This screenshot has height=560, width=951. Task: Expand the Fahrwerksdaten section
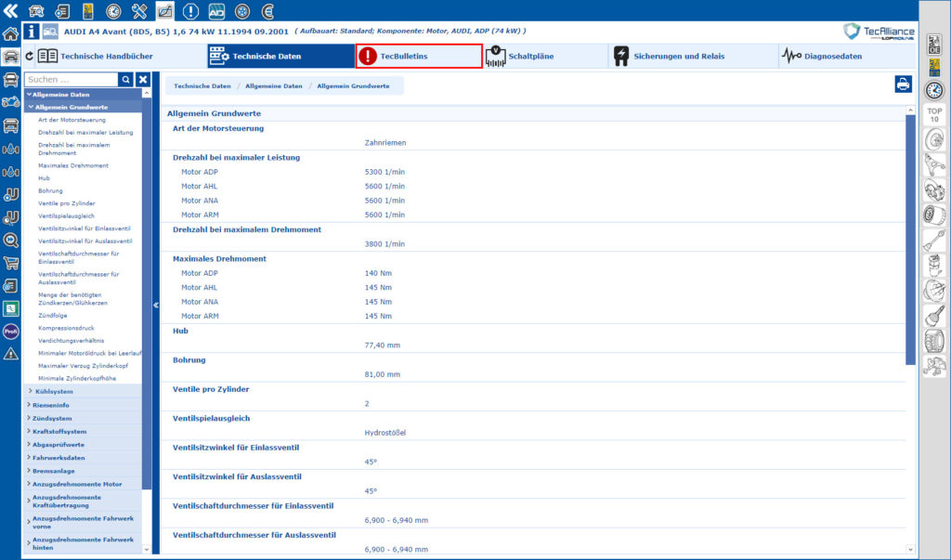click(x=83, y=458)
